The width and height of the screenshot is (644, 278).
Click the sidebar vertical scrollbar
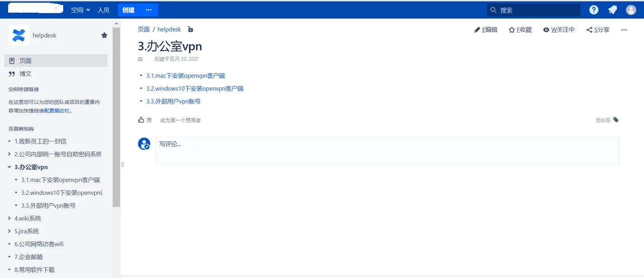tap(116, 116)
